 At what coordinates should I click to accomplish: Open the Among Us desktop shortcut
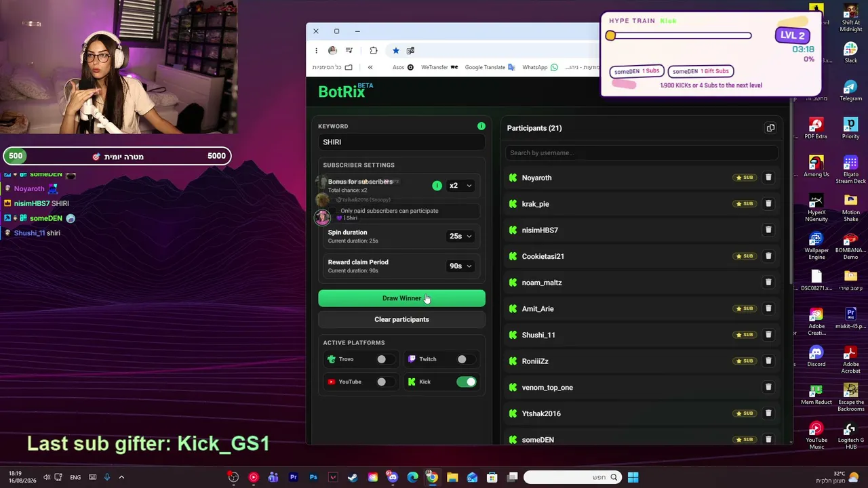coord(816,167)
